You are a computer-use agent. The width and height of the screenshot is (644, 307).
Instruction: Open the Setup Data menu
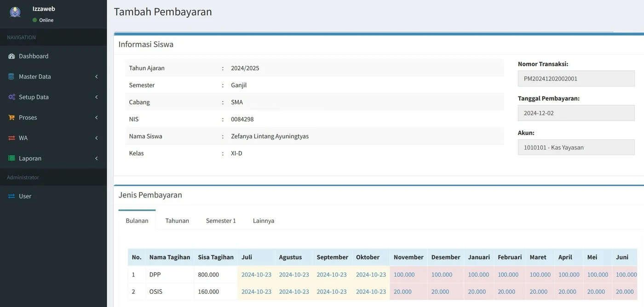[x=53, y=97]
